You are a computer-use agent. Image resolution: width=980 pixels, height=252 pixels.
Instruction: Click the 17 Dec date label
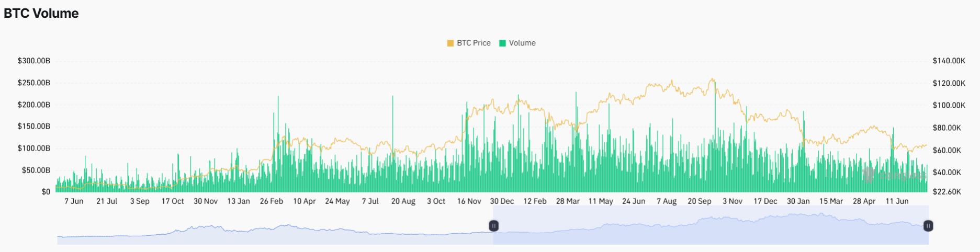tap(765, 201)
